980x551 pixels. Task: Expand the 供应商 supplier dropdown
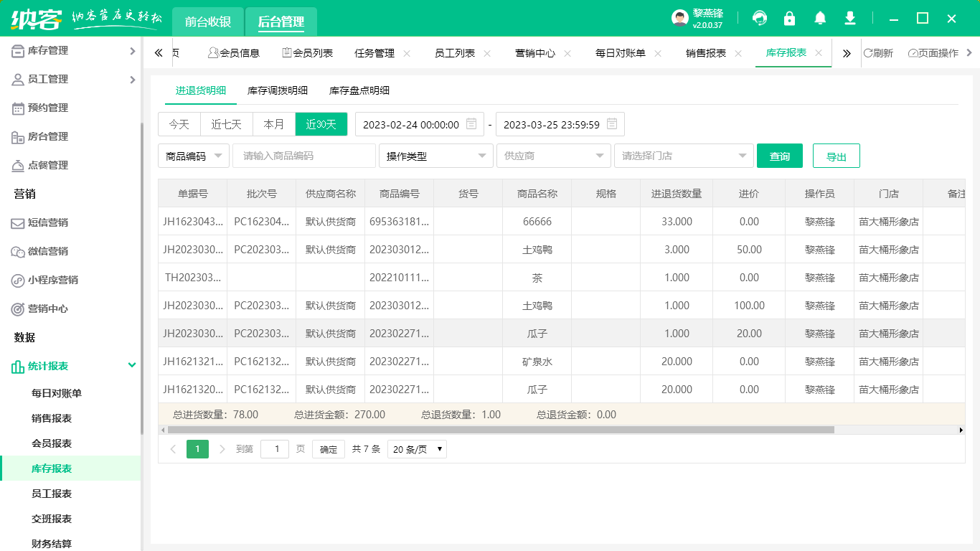click(553, 156)
